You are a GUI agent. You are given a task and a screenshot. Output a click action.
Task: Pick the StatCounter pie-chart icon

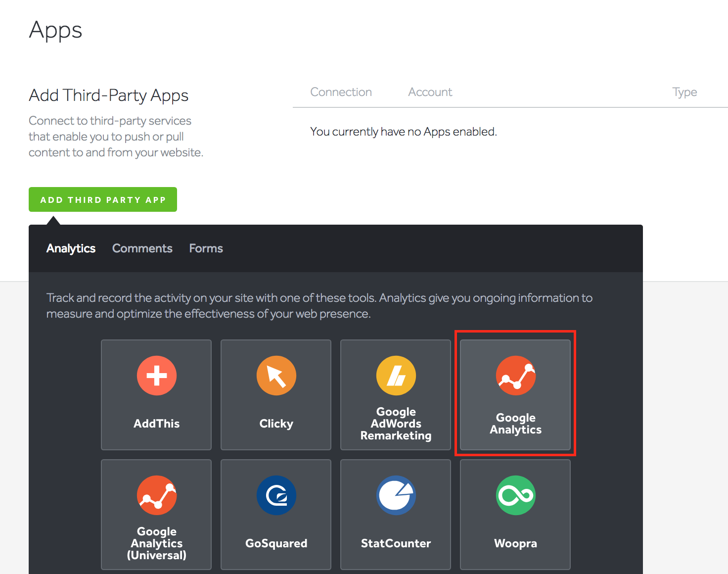coord(396,495)
